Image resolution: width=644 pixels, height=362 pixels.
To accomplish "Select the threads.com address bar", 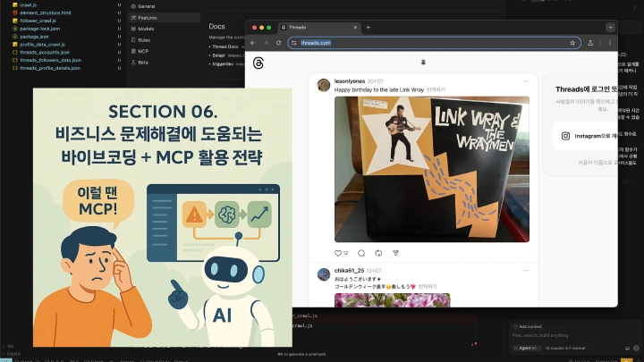I will tap(434, 43).
